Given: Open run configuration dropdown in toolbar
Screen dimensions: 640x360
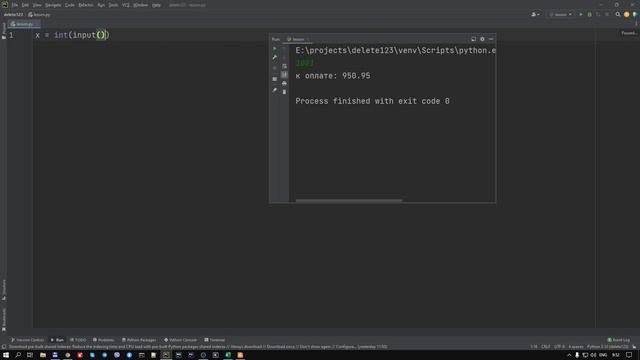Looking at the screenshot, I should 561,14.
